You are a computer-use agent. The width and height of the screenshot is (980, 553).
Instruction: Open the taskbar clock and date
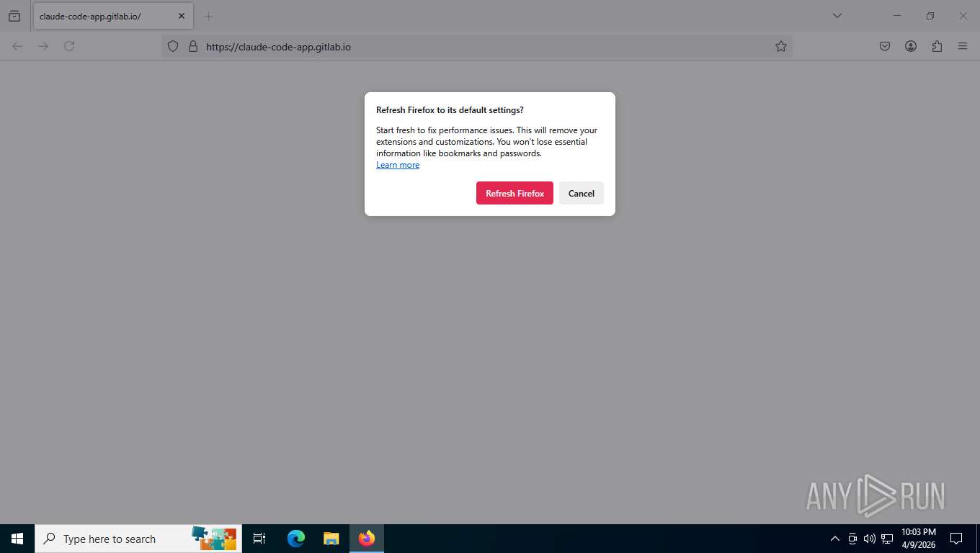919,539
